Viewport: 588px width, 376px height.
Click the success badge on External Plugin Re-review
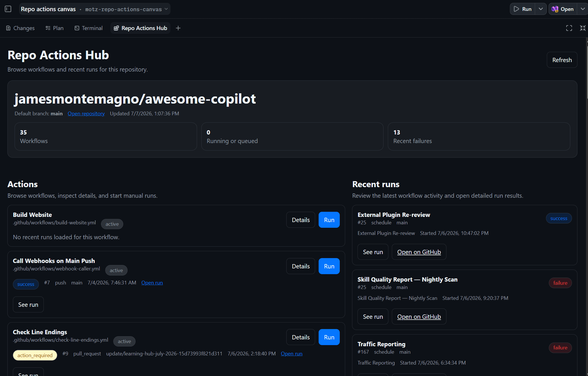point(559,218)
